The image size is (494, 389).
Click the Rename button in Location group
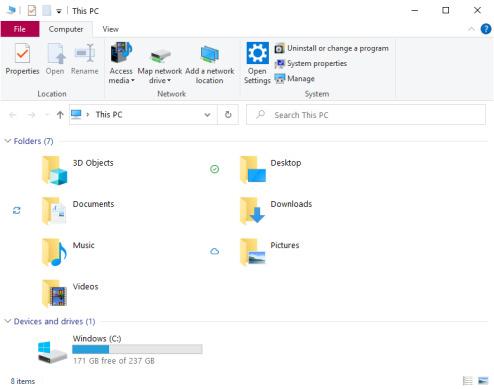point(85,59)
